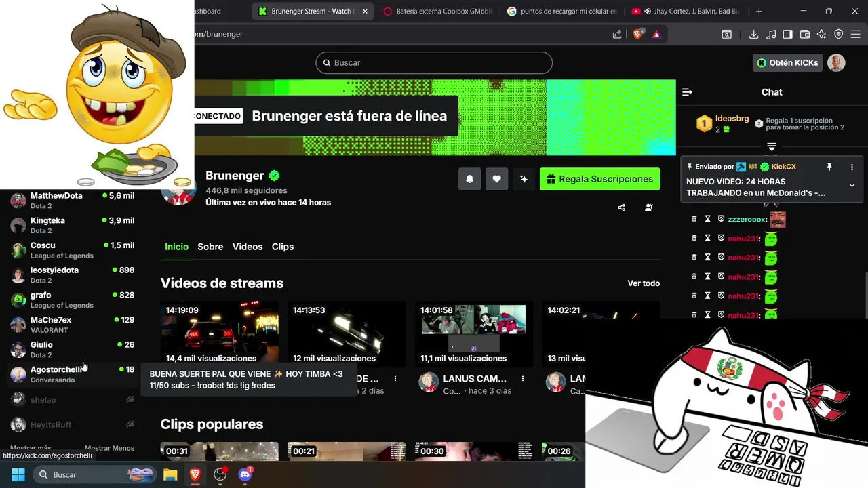Expand pinned message with chevron
The width and height of the screenshot is (868, 488).
pyautogui.click(x=852, y=185)
